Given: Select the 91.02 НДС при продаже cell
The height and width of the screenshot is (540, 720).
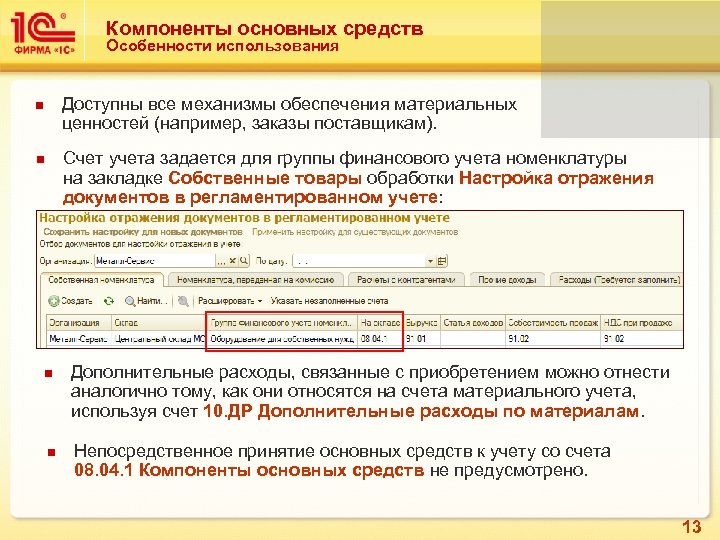Looking at the screenshot, I should pos(642,339).
